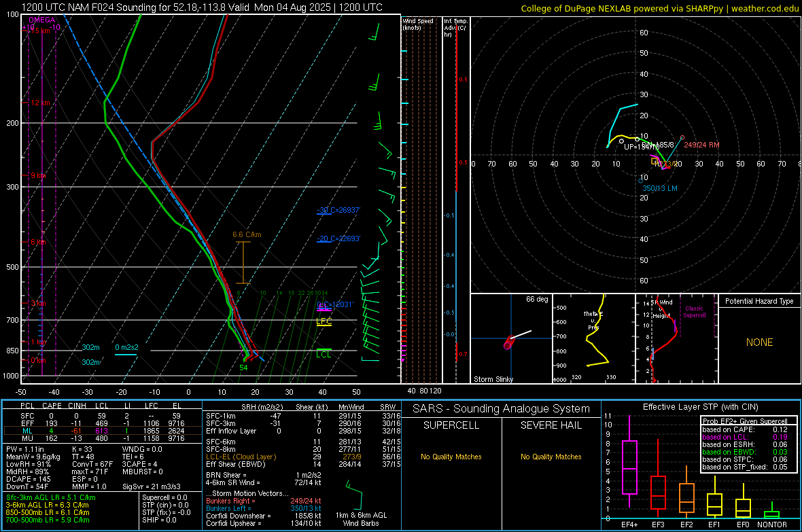This screenshot has width=802, height=532.
Task: Click 'Supercell = 0.0' composite value
Action: pyautogui.click(x=164, y=497)
